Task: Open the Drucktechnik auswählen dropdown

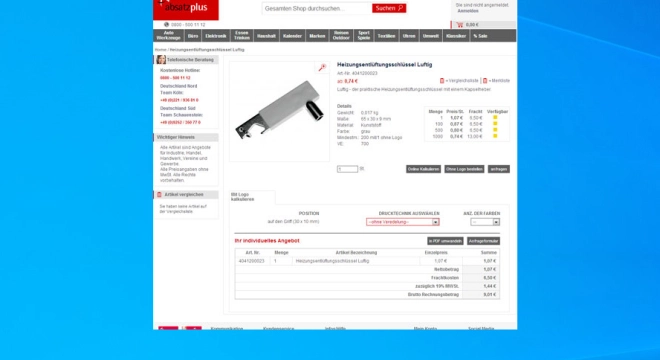Action: coord(403,222)
